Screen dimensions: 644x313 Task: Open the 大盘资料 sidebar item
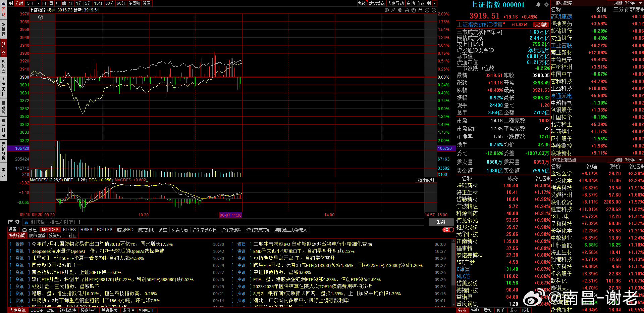click(x=3, y=86)
